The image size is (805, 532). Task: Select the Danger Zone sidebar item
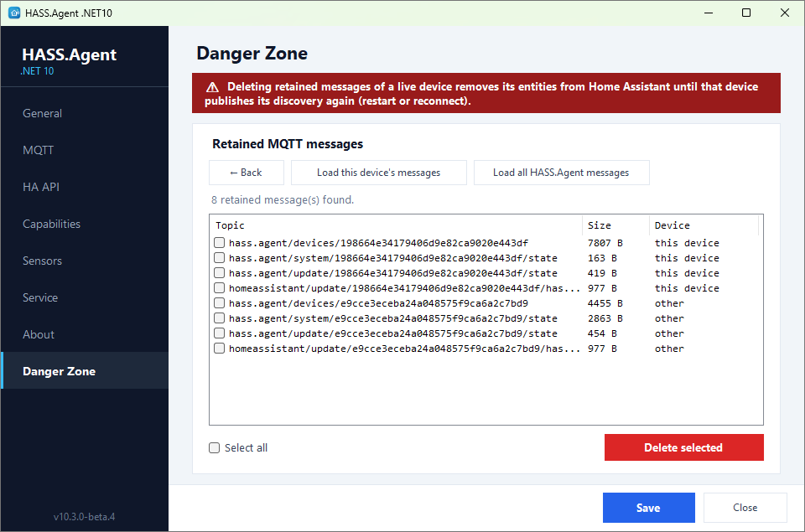pos(85,371)
